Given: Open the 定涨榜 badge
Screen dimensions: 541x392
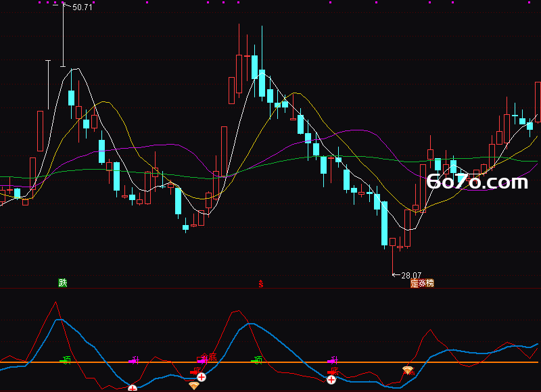Looking at the screenshot, I should pyautogui.click(x=422, y=283).
